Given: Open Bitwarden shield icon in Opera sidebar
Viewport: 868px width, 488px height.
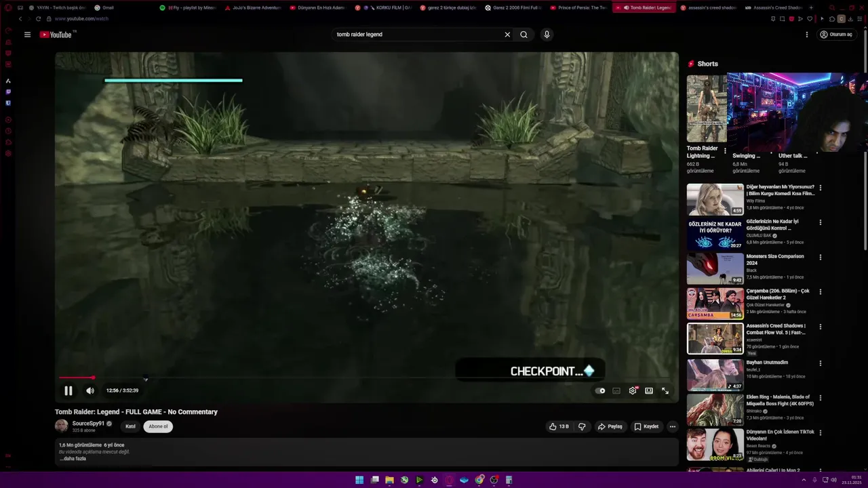Looking at the screenshot, I should 8,103.
